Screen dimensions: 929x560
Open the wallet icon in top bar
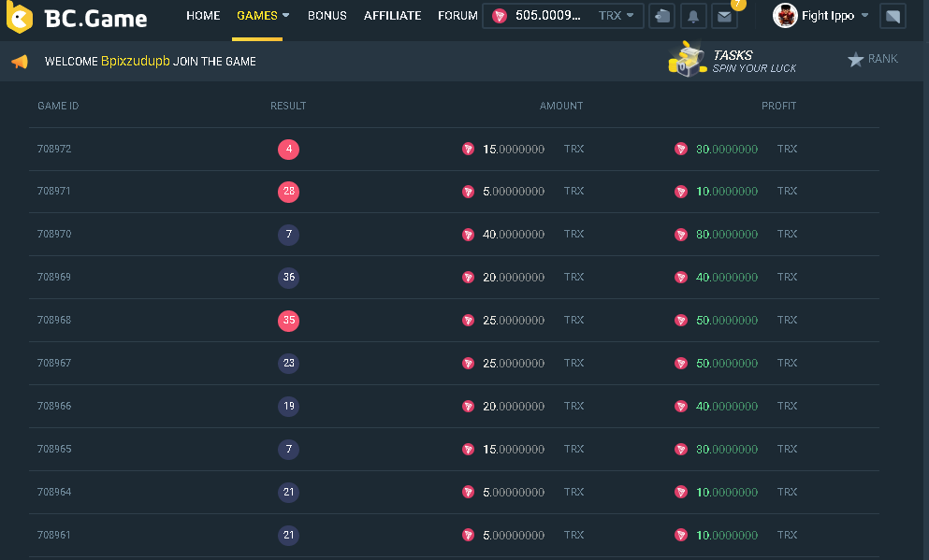[x=662, y=16]
